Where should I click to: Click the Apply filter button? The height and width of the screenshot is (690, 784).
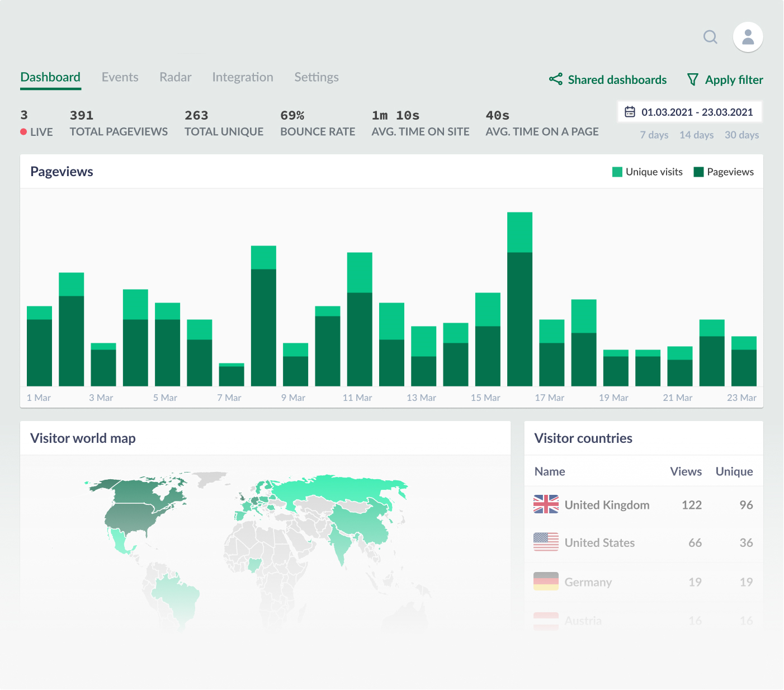[725, 80]
